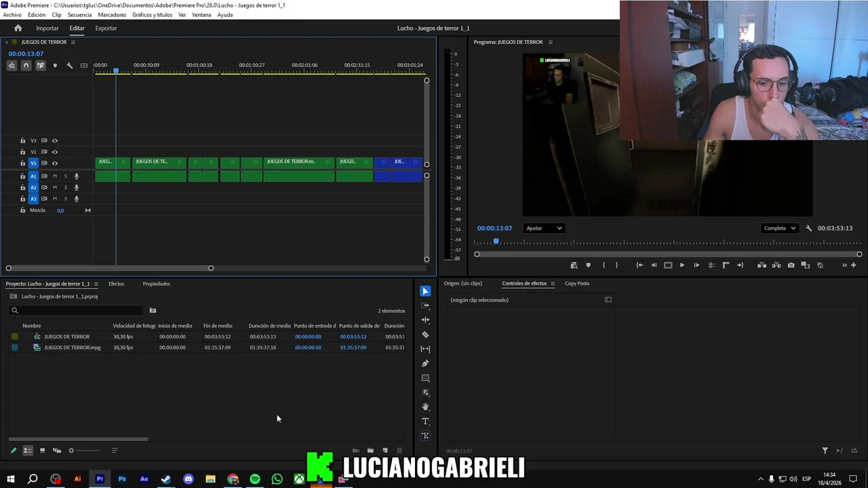
Task: Sort Project list by Nombre column
Action: click(x=32, y=326)
